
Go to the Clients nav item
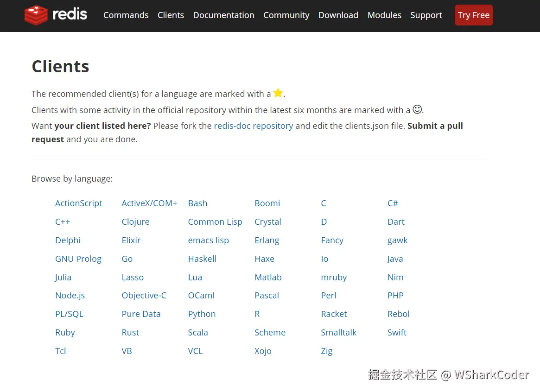[x=171, y=15]
